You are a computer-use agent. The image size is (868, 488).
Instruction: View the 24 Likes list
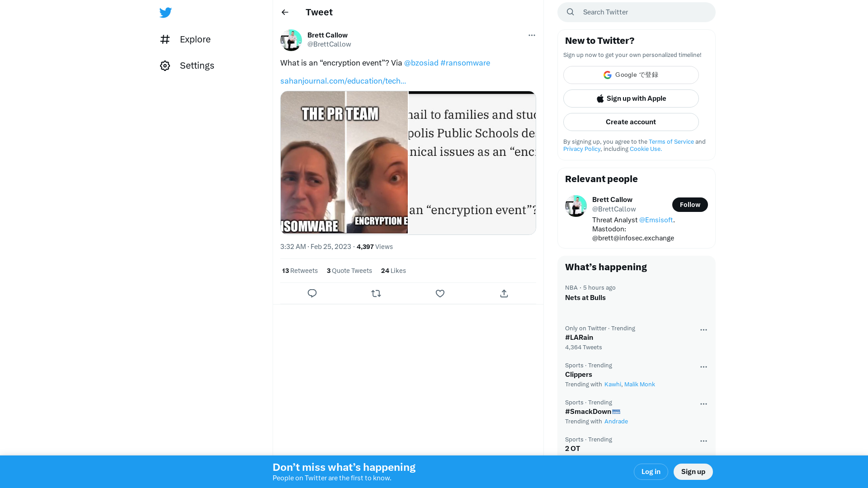pyautogui.click(x=393, y=271)
